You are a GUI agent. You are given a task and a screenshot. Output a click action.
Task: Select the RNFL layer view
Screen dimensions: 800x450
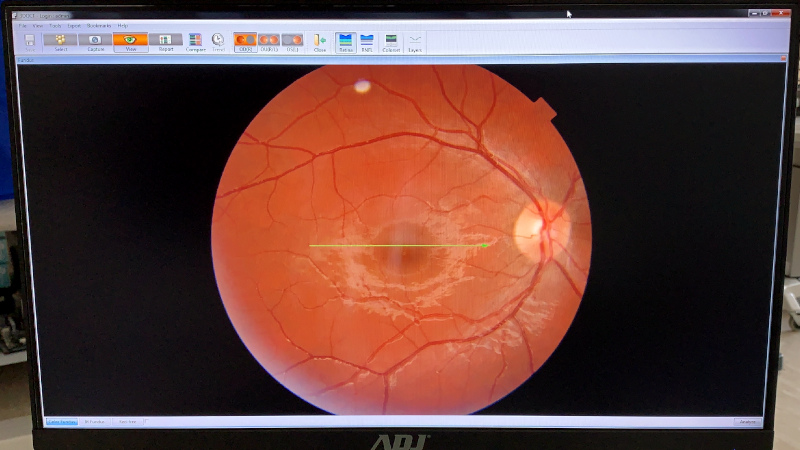[367, 41]
